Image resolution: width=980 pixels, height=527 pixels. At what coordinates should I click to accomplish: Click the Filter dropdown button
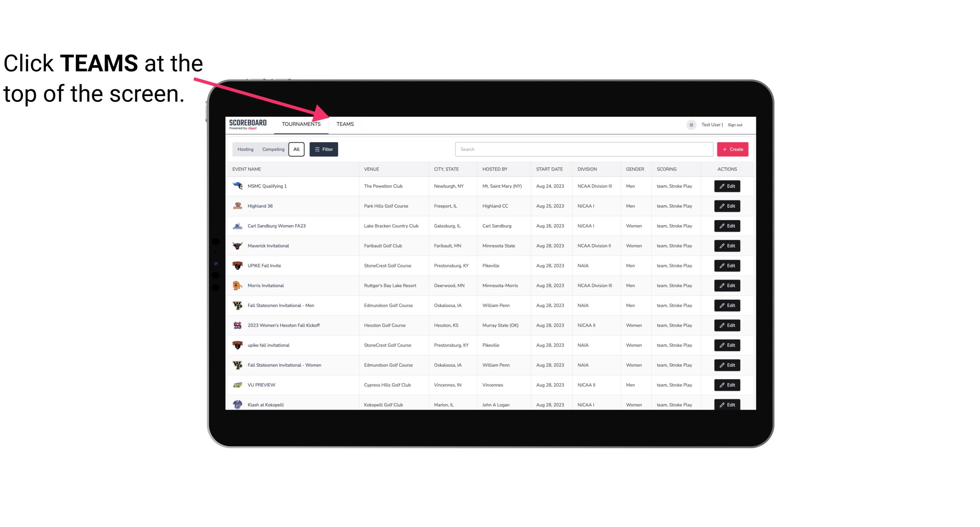pyautogui.click(x=324, y=149)
